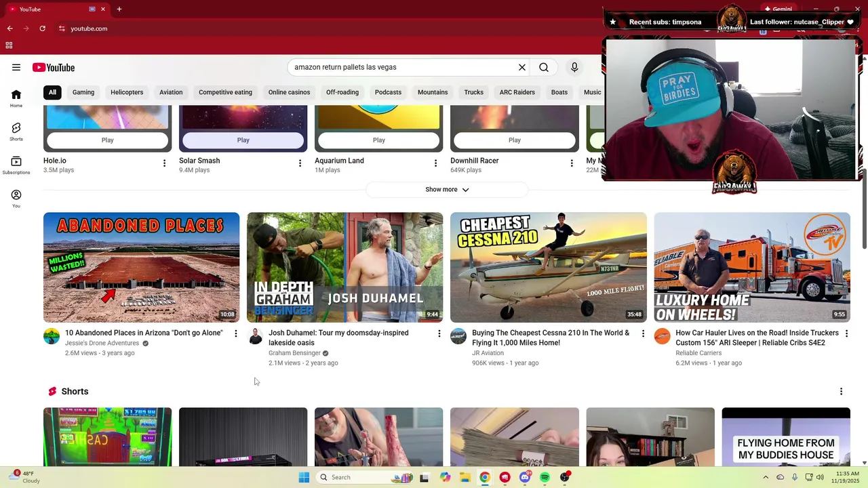Play the Downhill Racer game
The image size is (868, 488).
tap(515, 140)
